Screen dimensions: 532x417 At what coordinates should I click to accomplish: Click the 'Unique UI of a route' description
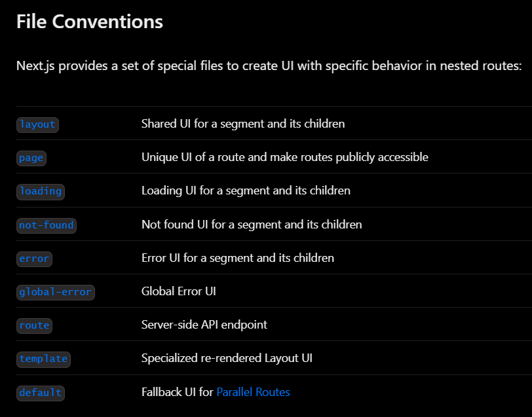pyautogui.click(x=284, y=157)
